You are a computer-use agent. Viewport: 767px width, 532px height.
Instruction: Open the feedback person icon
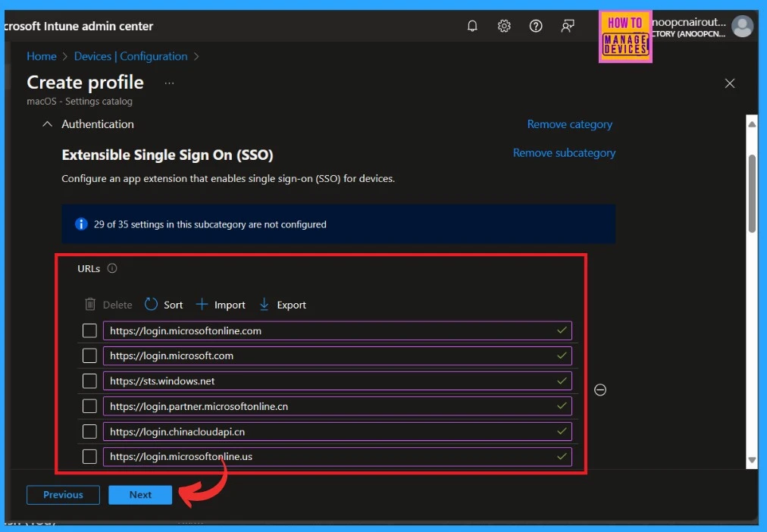tap(568, 26)
